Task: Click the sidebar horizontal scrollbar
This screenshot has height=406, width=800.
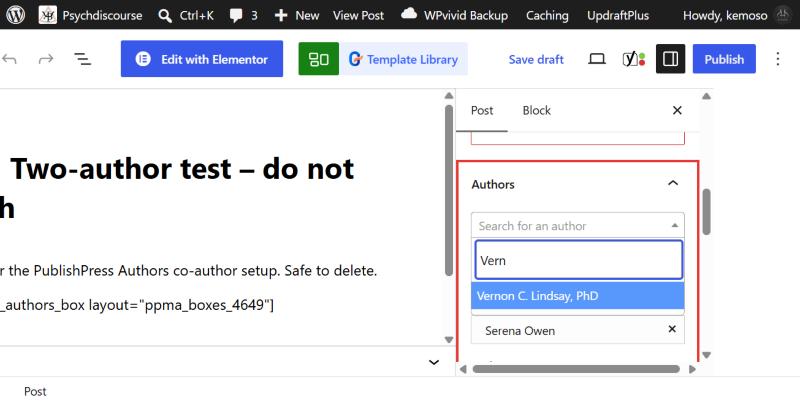Action: pos(577,369)
